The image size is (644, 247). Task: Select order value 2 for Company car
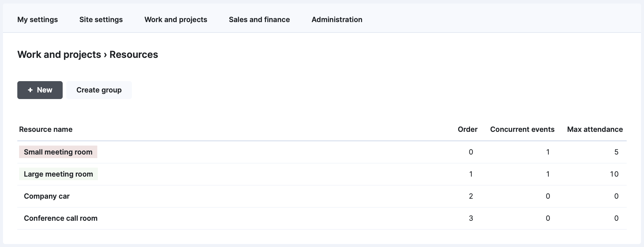click(x=471, y=196)
